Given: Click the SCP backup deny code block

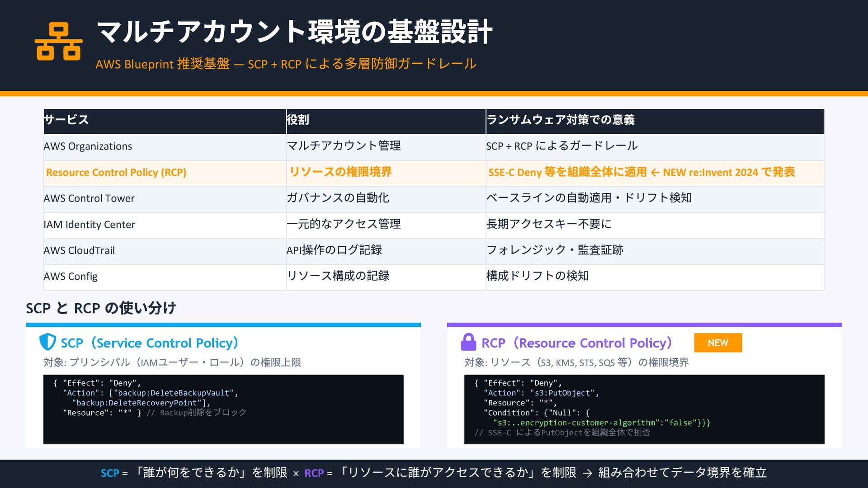Looking at the screenshot, I should click(x=223, y=409).
